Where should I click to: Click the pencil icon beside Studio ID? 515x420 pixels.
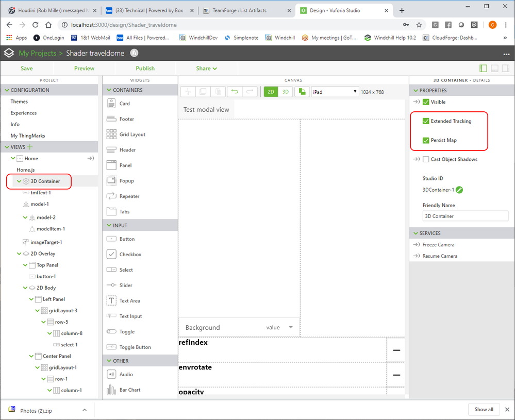459,190
